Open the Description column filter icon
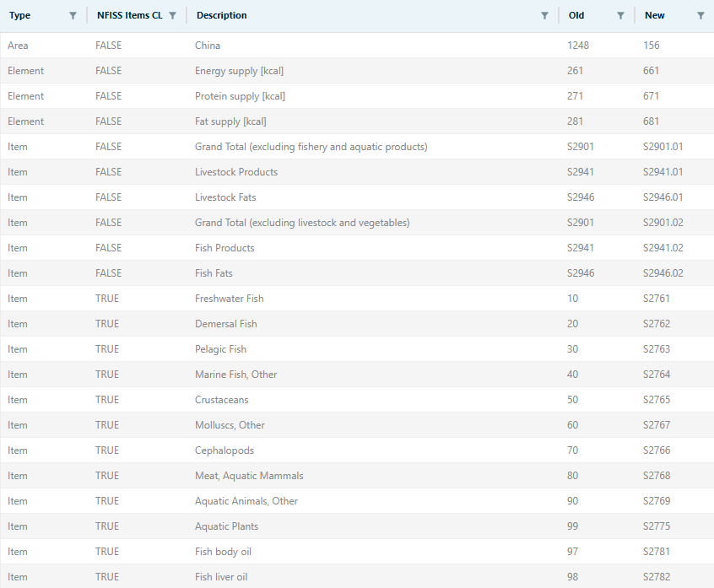 (544, 15)
